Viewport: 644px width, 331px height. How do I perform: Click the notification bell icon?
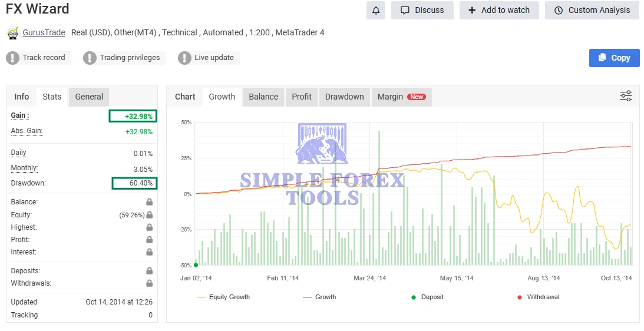(376, 10)
